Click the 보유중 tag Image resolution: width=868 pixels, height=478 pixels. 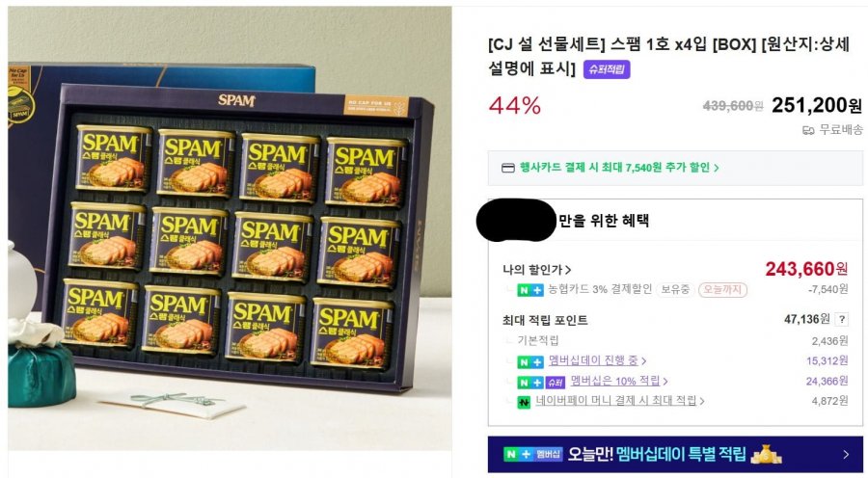[675, 289]
